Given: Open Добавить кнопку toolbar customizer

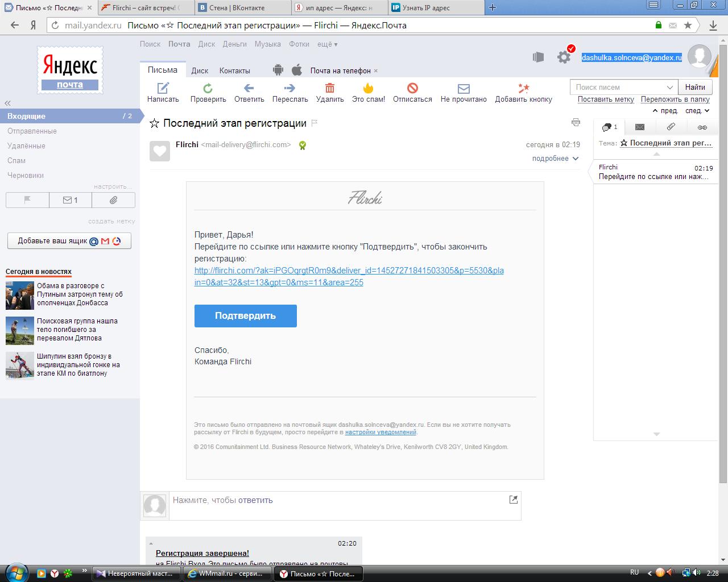Looking at the screenshot, I should (523, 93).
